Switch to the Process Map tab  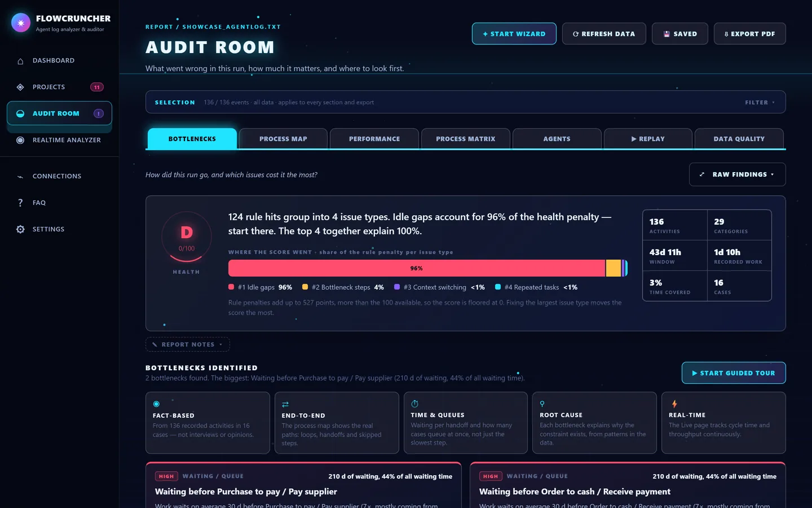pos(283,139)
